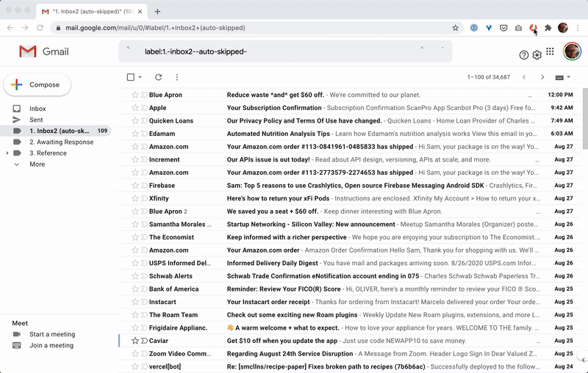The image size is (588, 373).
Task: Star the Edamam email
Action: click(x=135, y=134)
